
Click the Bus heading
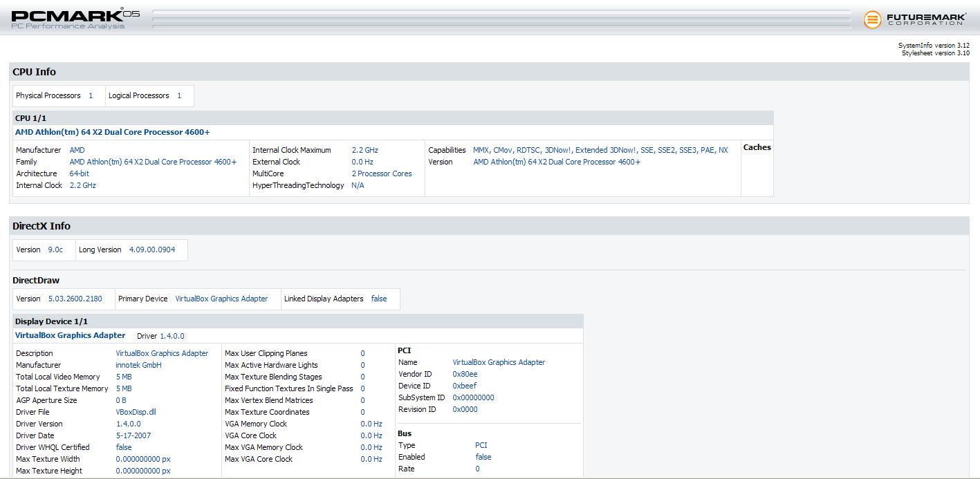(x=405, y=433)
